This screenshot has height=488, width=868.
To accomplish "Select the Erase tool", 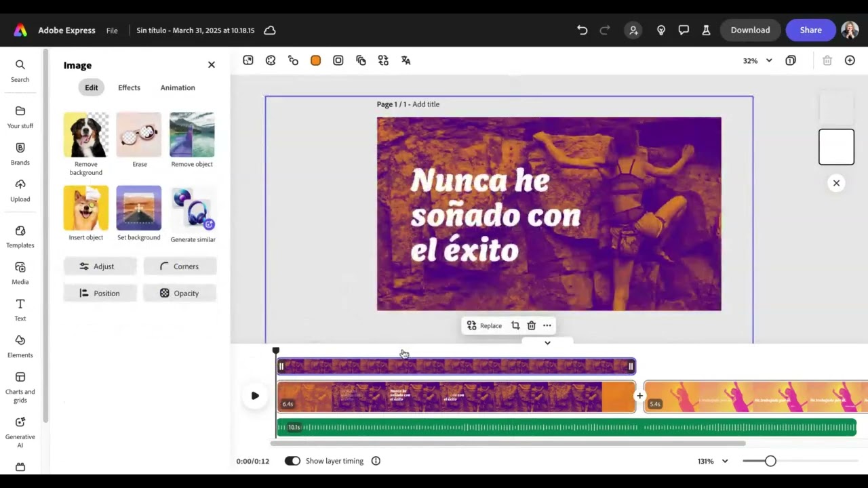I will point(139,140).
